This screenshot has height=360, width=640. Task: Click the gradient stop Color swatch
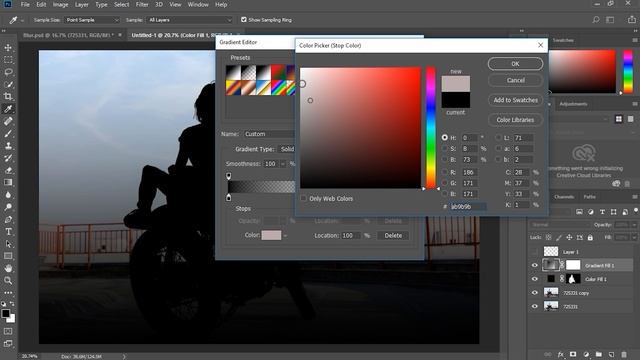click(x=271, y=236)
